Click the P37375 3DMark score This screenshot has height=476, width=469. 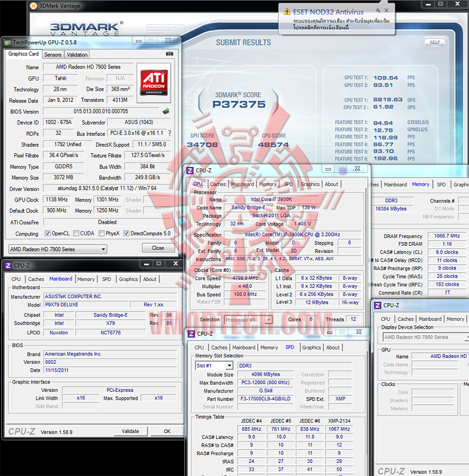[238, 104]
